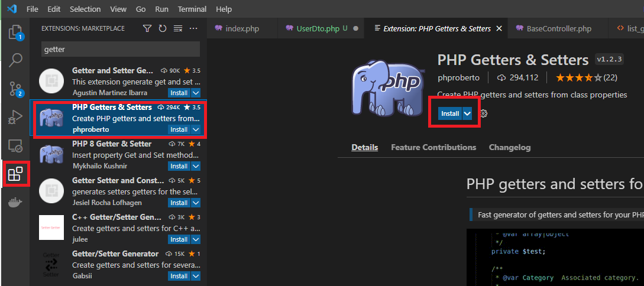
Task: Switch to the index.php editor tab
Action: tap(242, 29)
